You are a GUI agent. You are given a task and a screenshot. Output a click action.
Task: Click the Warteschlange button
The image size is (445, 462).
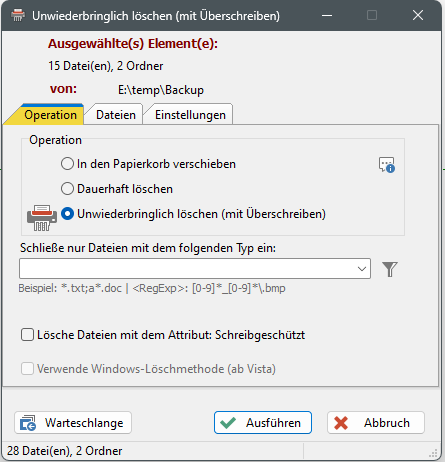tap(73, 423)
